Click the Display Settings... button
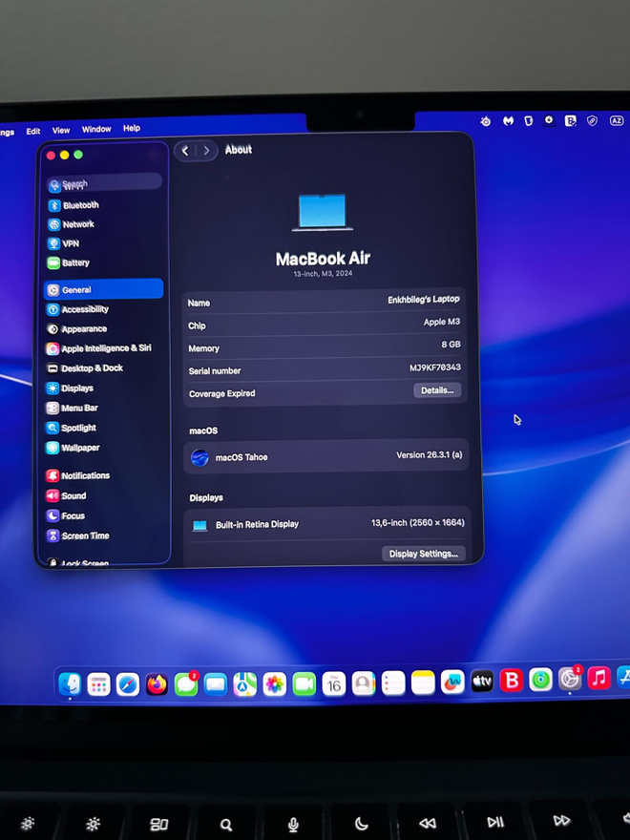Image resolution: width=630 pixels, height=840 pixels. tap(423, 554)
